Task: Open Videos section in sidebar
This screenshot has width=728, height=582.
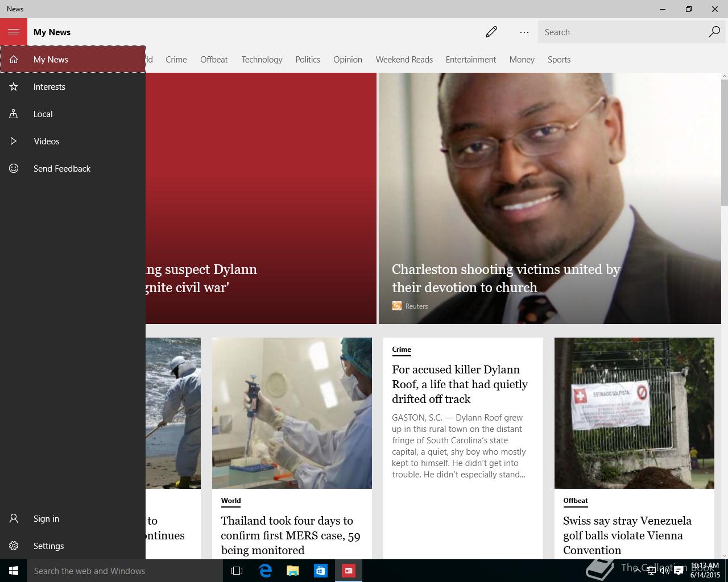Action: pos(73,141)
